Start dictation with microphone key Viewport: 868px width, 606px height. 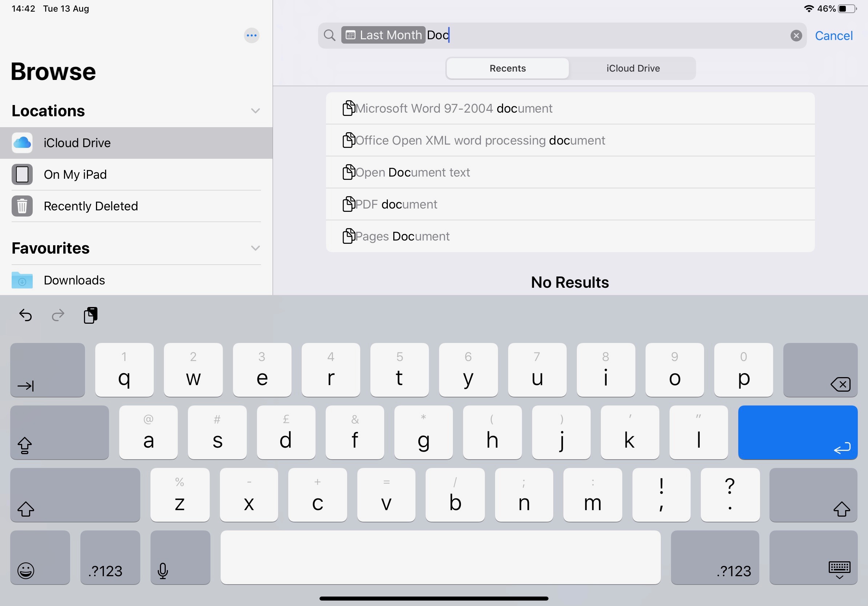(180, 558)
